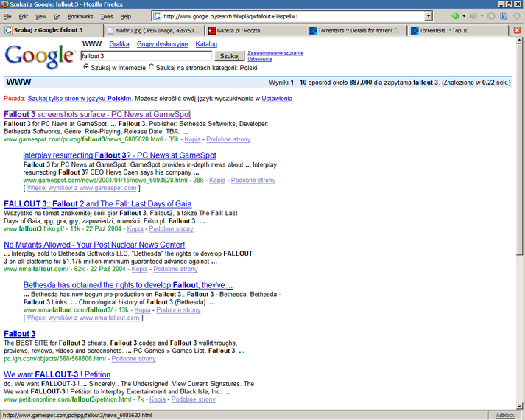Image resolution: width=525 pixels, height=420 pixels.
Task: Click the Szukaj search button
Action: [229, 56]
